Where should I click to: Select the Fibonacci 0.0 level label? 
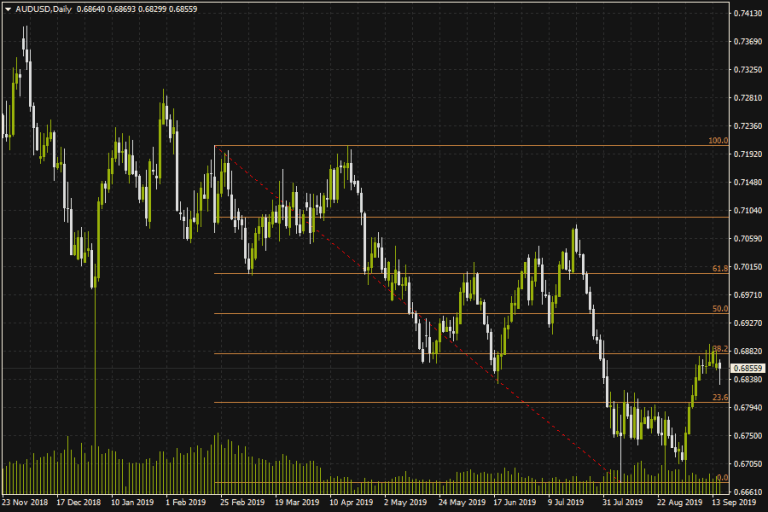tap(720, 478)
